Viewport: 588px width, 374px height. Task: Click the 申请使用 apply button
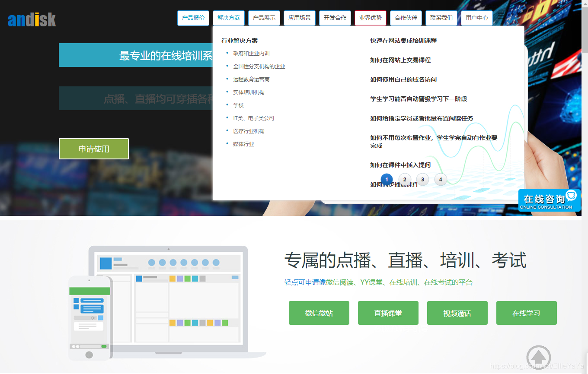93,149
